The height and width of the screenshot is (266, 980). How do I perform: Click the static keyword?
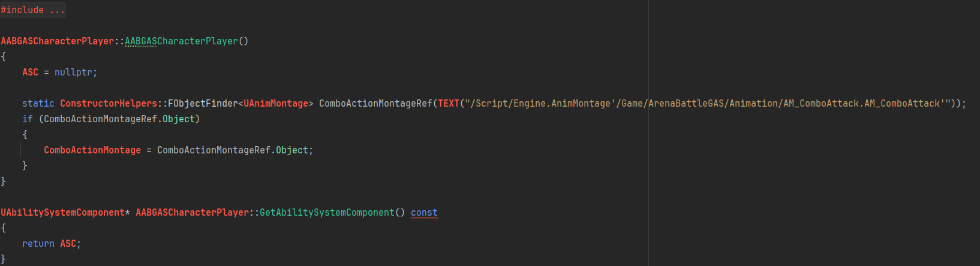click(38, 104)
